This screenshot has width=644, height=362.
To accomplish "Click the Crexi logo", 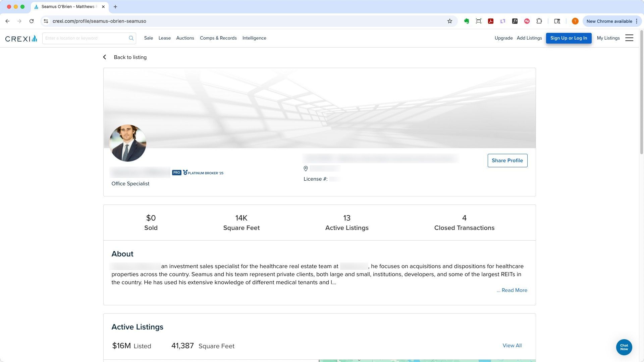I will click(x=21, y=39).
